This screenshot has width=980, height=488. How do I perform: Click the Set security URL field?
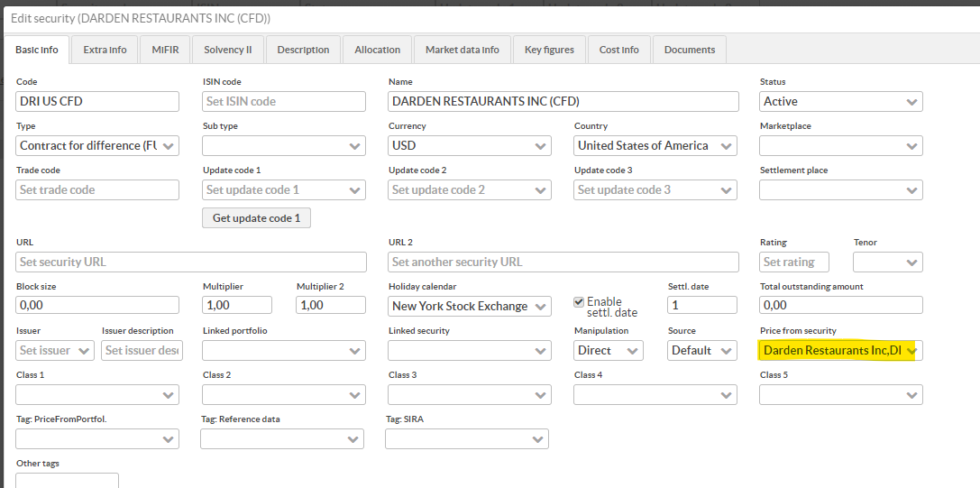(x=191, y=262)
